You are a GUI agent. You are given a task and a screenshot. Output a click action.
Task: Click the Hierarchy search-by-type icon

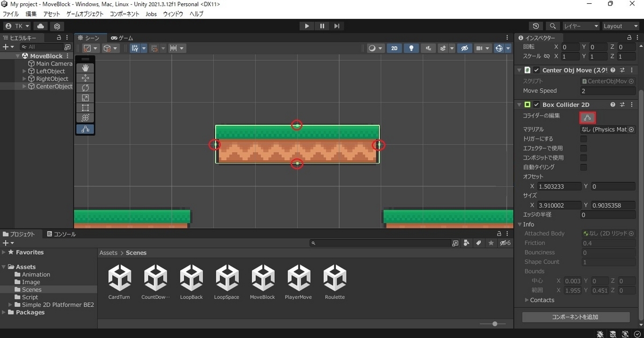[67, 47]
